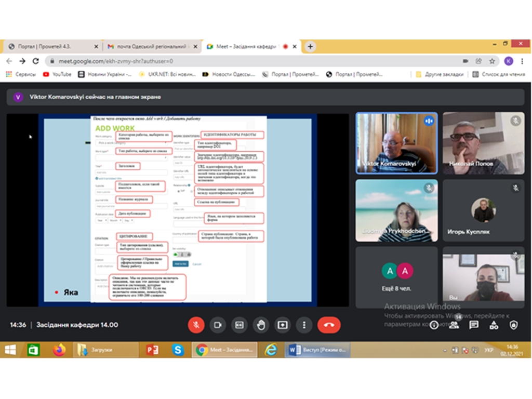Toggle the camera in Meet controls
The height and width of the screenshot is (399, 532).
click(218, 325)
